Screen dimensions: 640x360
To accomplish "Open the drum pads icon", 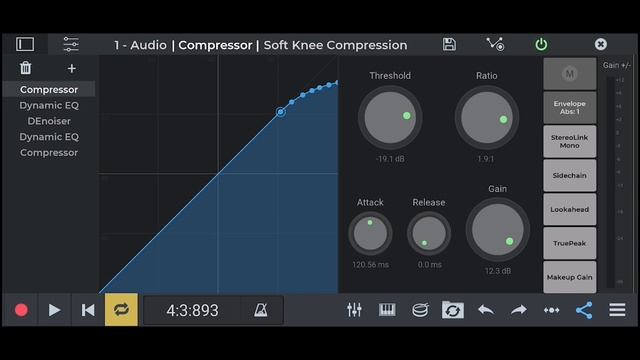I will point(420,310).
